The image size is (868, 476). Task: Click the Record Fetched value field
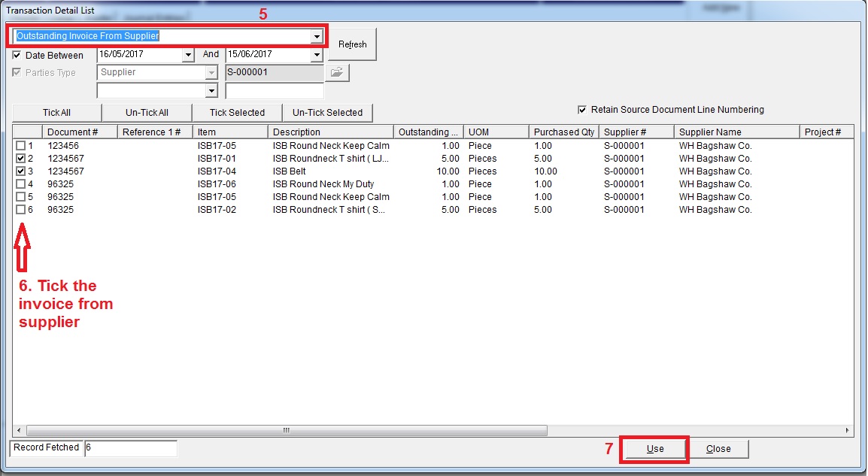130,448
